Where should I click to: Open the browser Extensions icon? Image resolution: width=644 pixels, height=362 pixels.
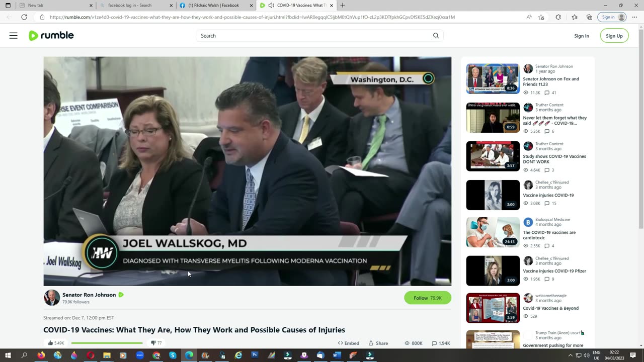pos(558,17)
